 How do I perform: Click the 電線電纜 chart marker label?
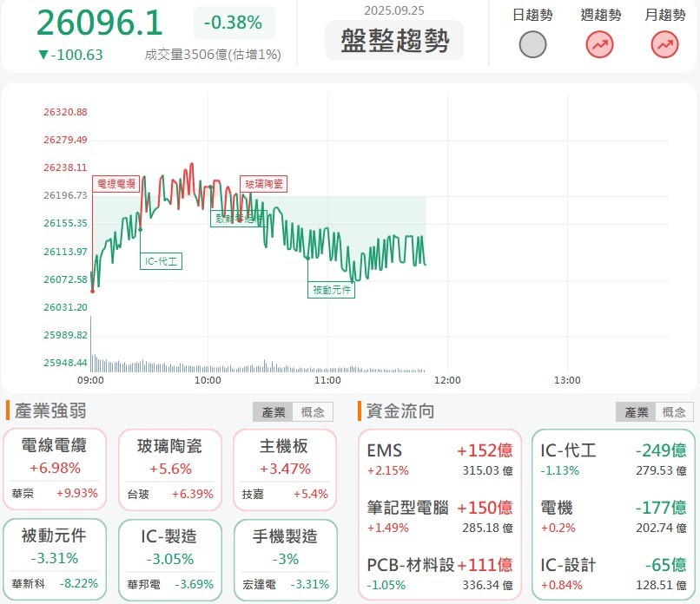click(116, 184)
